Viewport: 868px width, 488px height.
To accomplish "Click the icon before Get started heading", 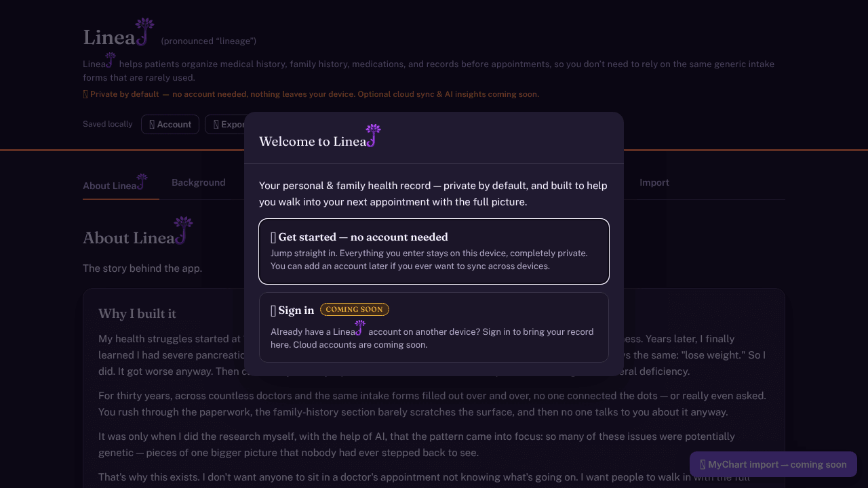I will (x=273, y=237).
